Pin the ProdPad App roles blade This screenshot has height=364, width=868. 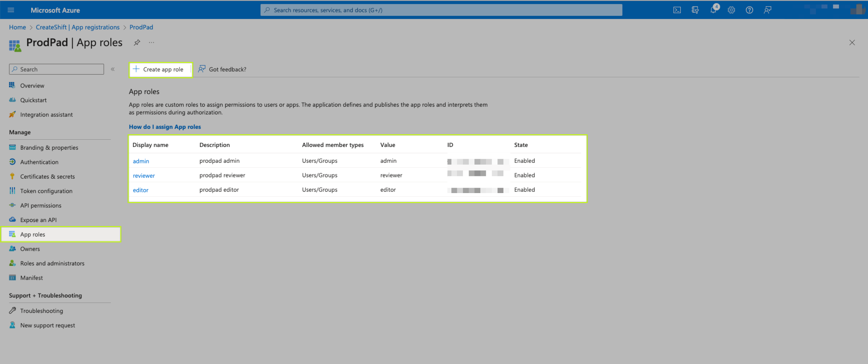(x=137, y=43)
